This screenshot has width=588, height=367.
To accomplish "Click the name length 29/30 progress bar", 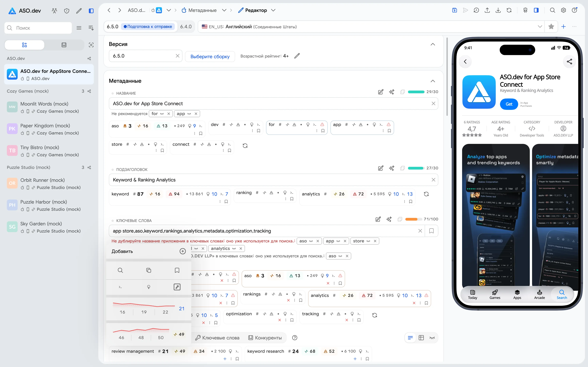I will pyautogui.click(x=416, y=92).
